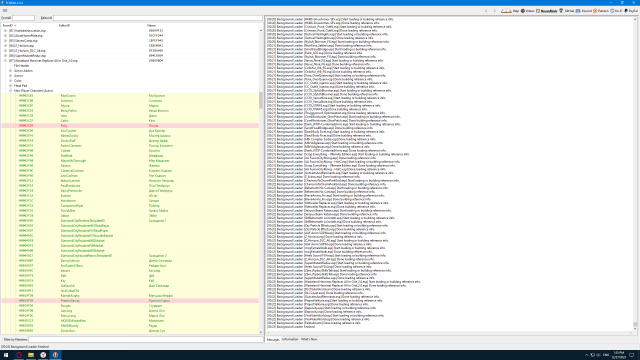This screenshot has height=360, width=640.
Task: Select the Sturges NPC record
Action: tap(130, 305)
